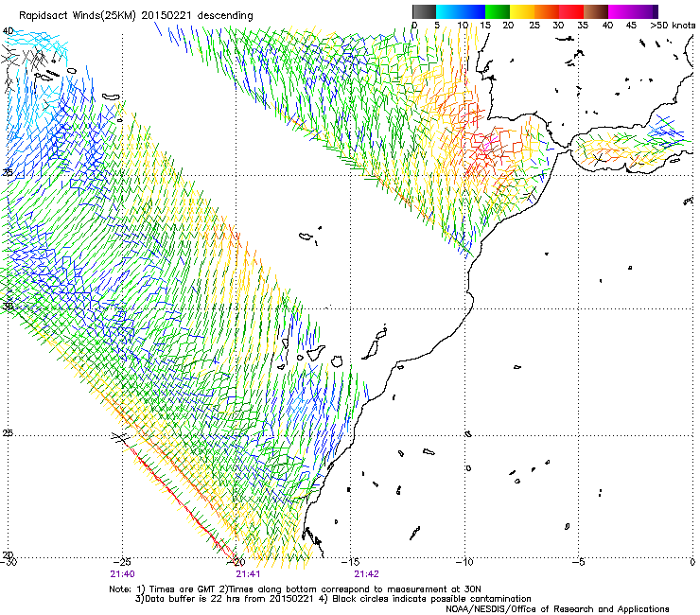Image resolution: width=700 pixels, height=615 pixels.
Task: Click the gray 0-5 knots legend swatch
Action: pos(424,11)
